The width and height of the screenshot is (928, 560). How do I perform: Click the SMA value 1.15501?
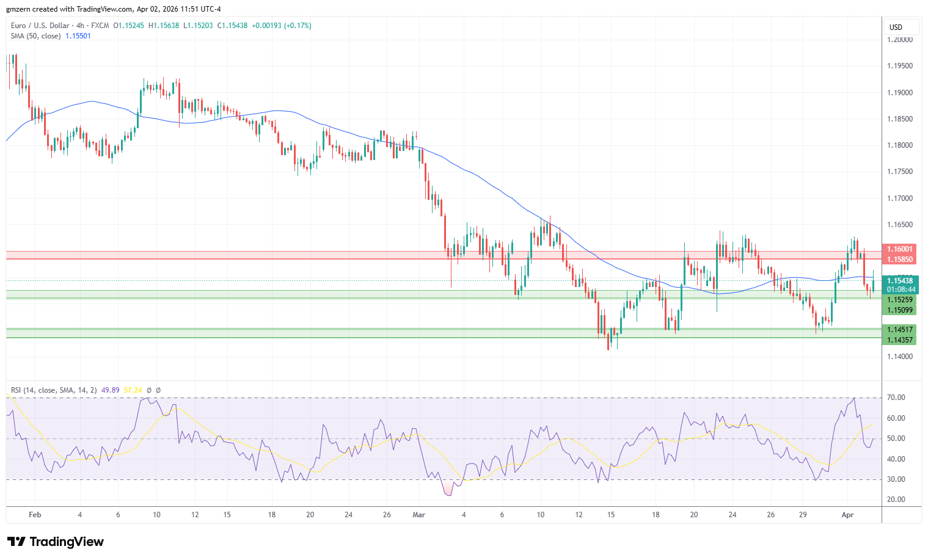[78, 36]
